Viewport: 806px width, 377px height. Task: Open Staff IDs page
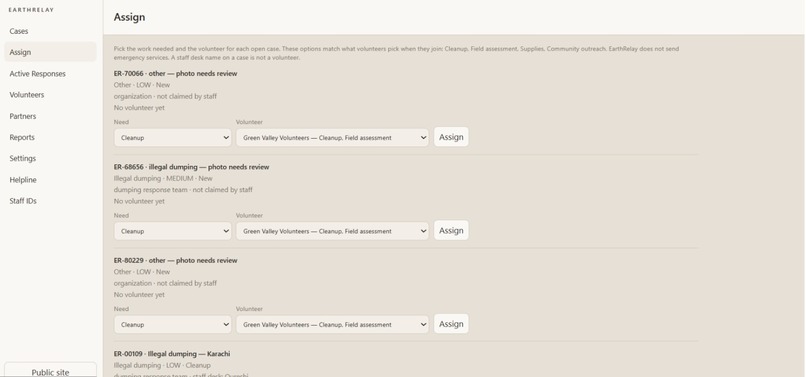[50, 201]
